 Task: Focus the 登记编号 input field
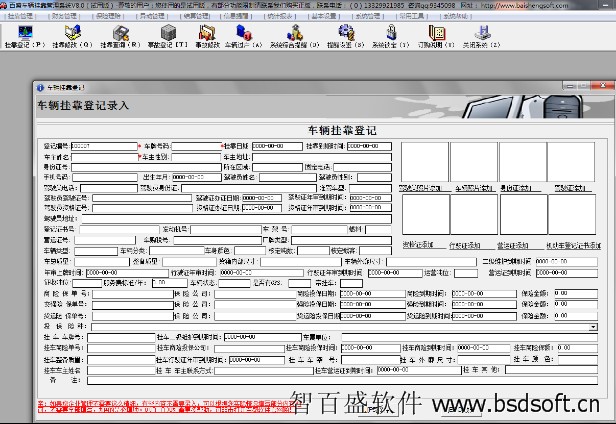coord(104,146)
